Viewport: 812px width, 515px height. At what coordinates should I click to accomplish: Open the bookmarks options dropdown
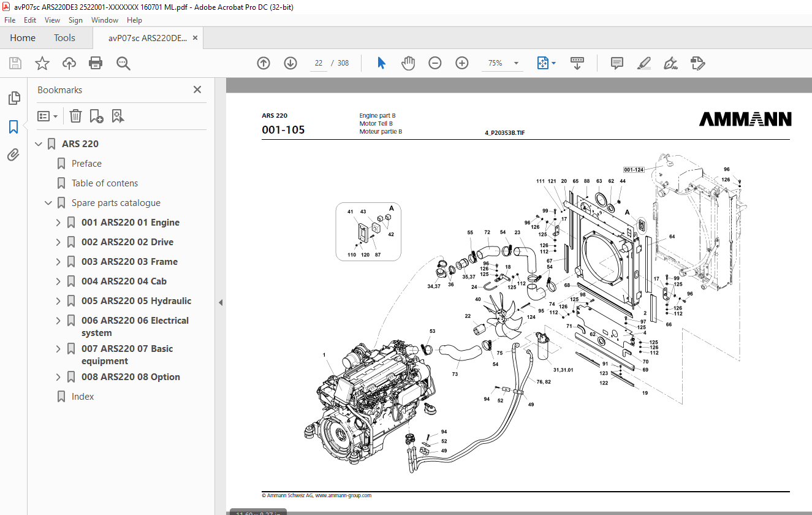[47, 116]
